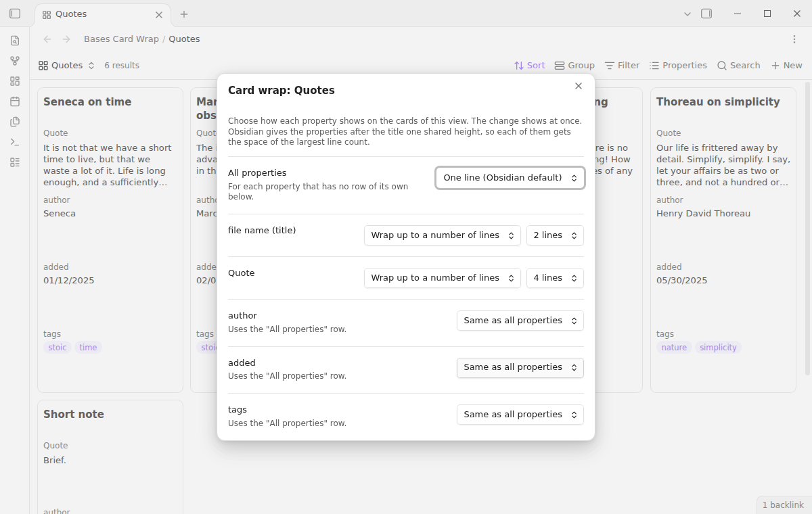Click the Quotes breadcrumb text
812x514 pixels.
pyautogui.click(x=184, y=39)
